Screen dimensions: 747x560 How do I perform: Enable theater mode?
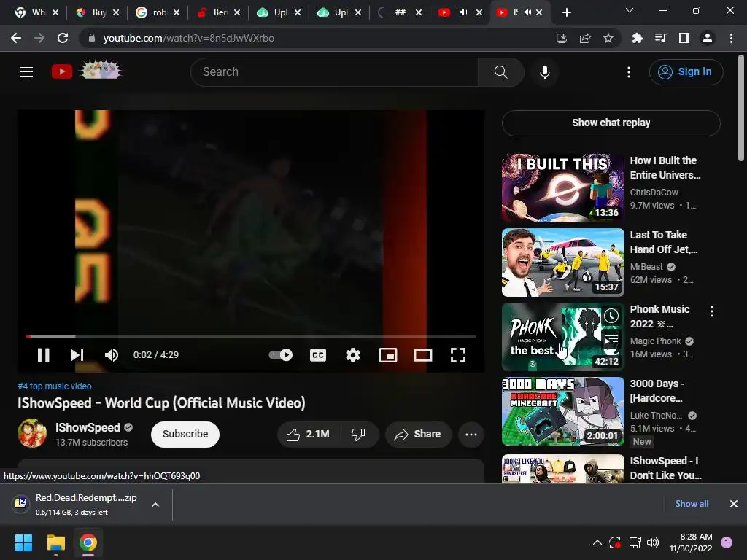pos(423,355)
